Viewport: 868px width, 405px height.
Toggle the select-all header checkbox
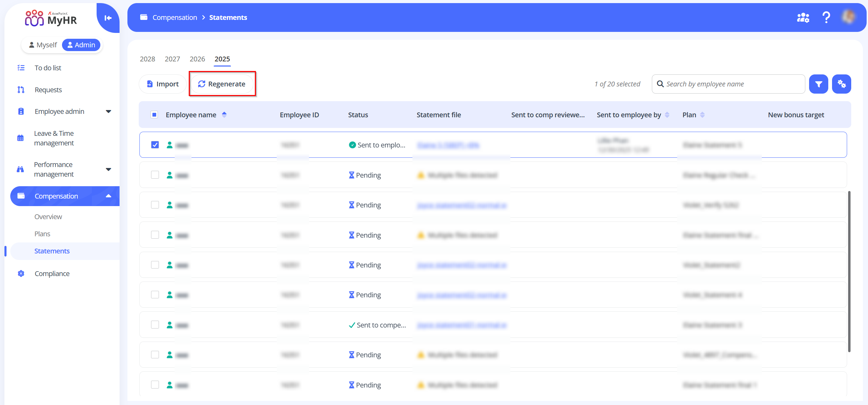[154, 115]
